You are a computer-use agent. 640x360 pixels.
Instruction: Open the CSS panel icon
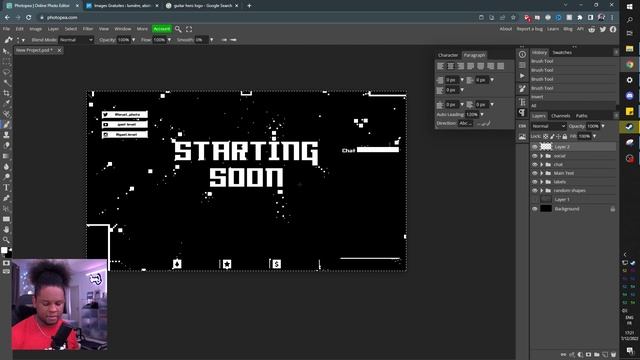click(x=522, y=126)
